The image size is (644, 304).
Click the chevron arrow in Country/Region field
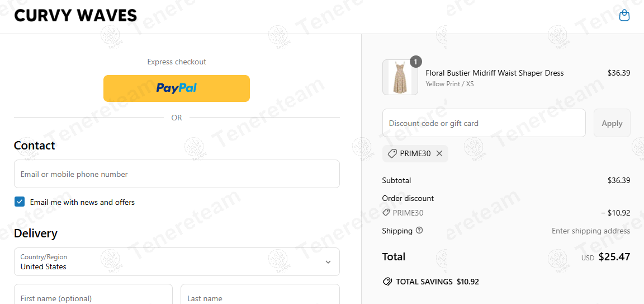click(328, 262)
